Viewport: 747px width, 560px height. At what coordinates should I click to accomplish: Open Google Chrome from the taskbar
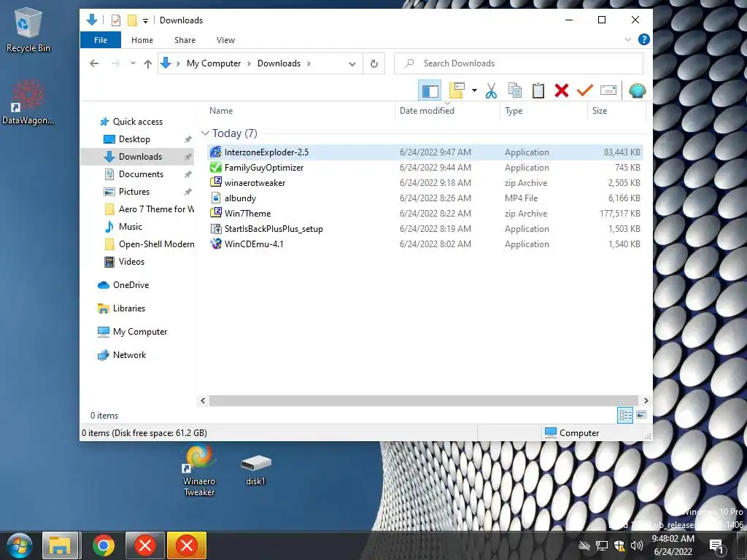coord(104,545)
